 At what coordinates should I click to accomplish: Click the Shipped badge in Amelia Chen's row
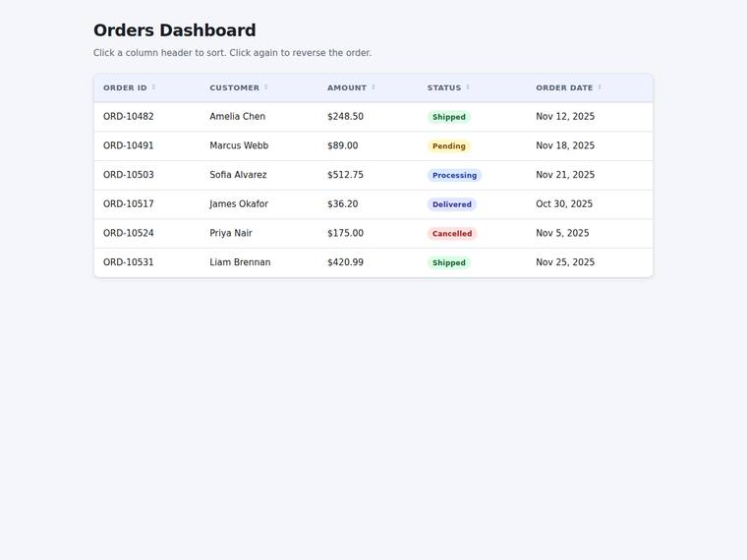pos(449,117)
